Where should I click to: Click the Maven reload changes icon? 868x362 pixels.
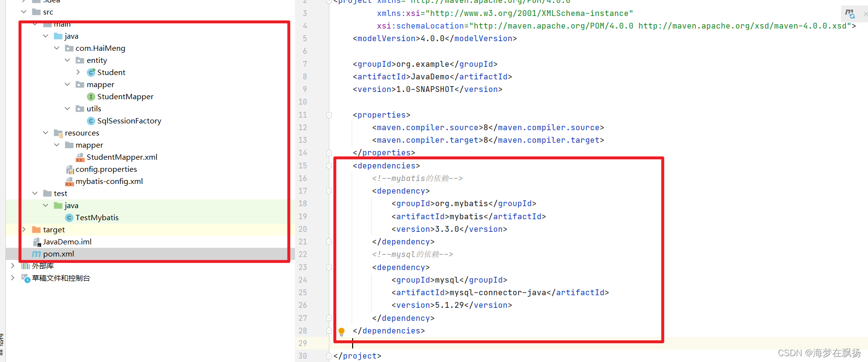850,14
